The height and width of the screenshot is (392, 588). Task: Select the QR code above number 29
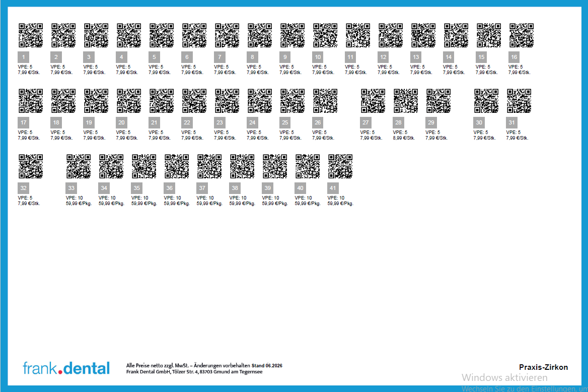click(x=438, y=101)
